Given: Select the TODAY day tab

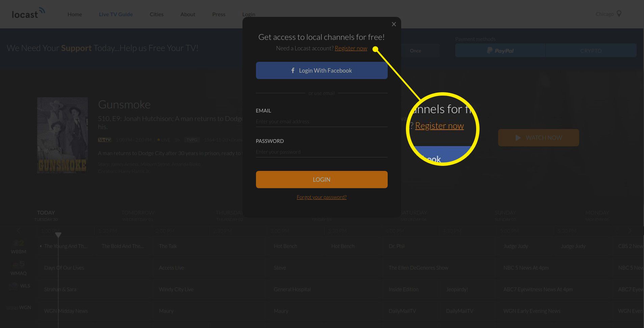Looking at the screenshot, I should click(x=46, y=215).
